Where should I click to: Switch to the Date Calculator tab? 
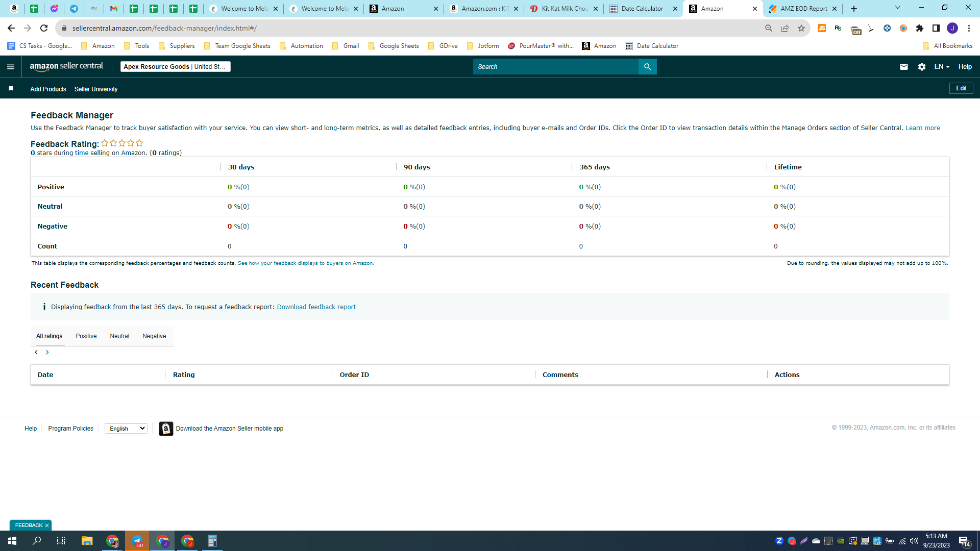point(642,9)
